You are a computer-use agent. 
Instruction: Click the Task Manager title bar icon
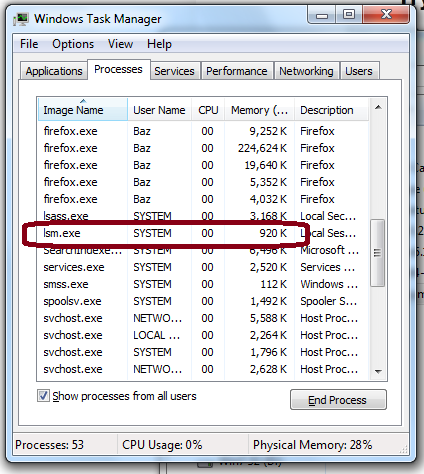21,19
